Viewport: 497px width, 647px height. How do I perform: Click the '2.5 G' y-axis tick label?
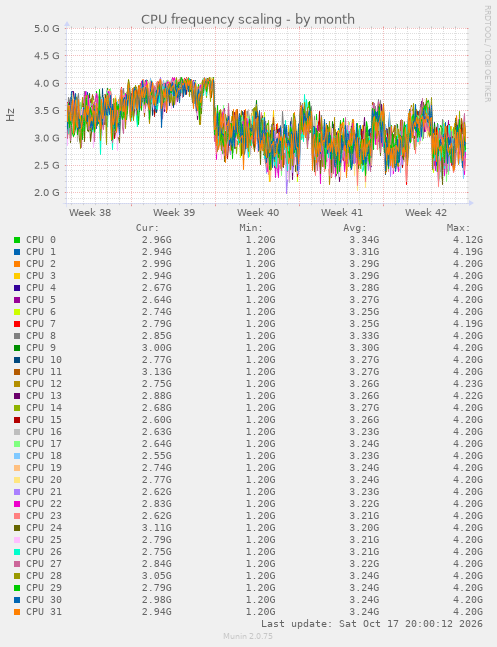pyautogui.click(x=47, y=165)
